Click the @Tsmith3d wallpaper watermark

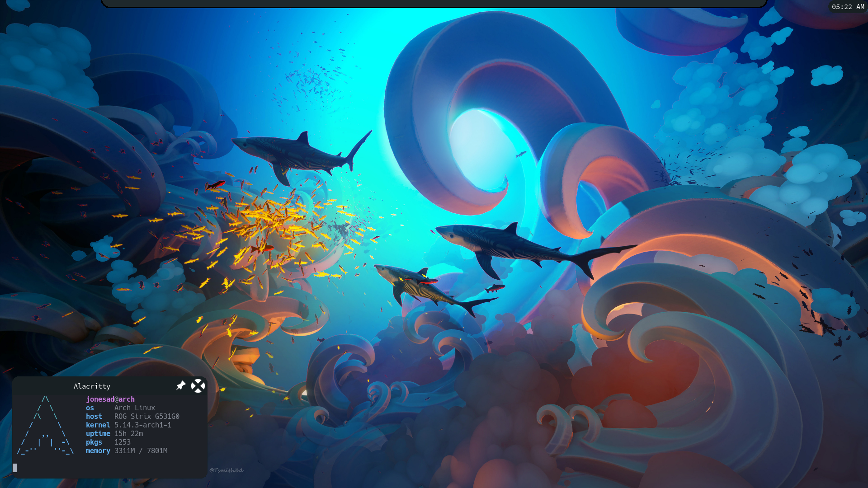[226, 470]
